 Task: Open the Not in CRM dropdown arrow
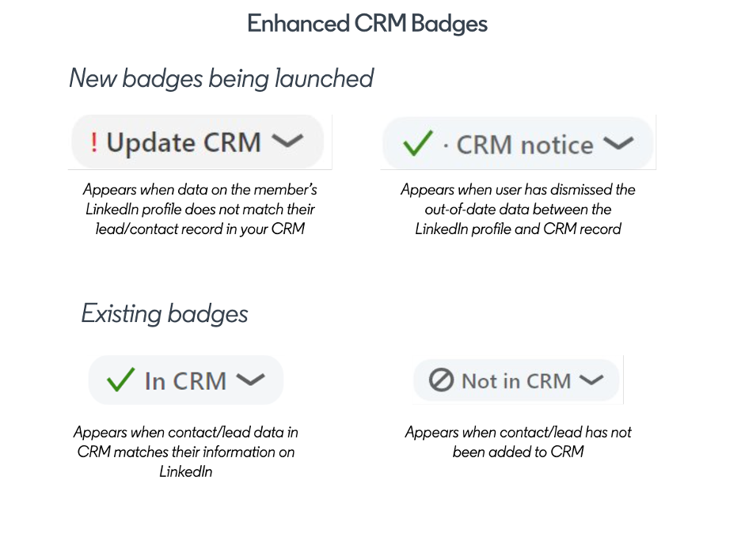tap(591, 380)
